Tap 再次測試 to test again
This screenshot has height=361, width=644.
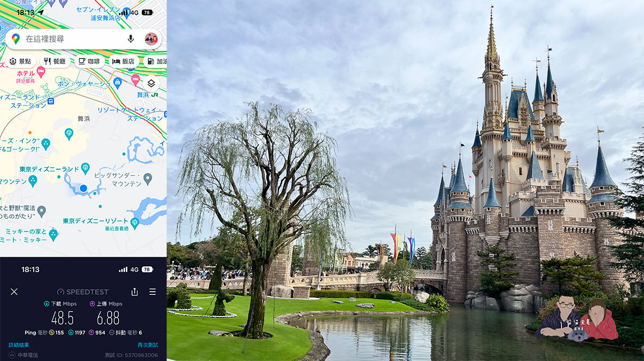148,345
